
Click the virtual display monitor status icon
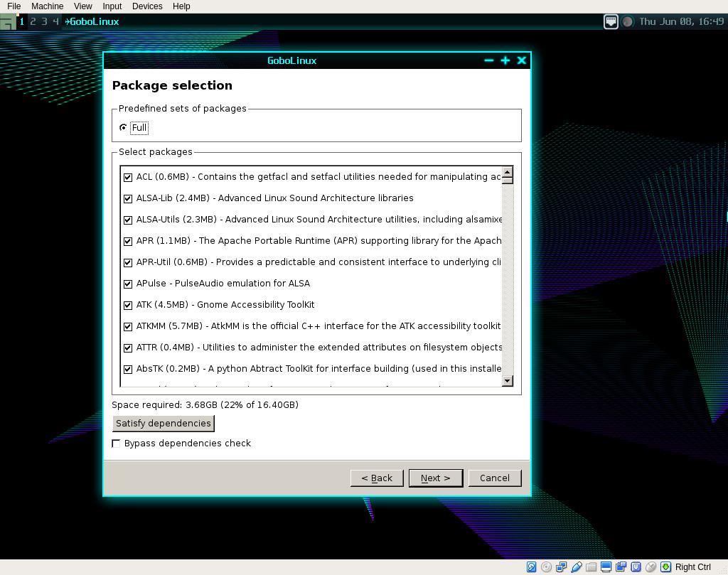(x=606, y=566)
